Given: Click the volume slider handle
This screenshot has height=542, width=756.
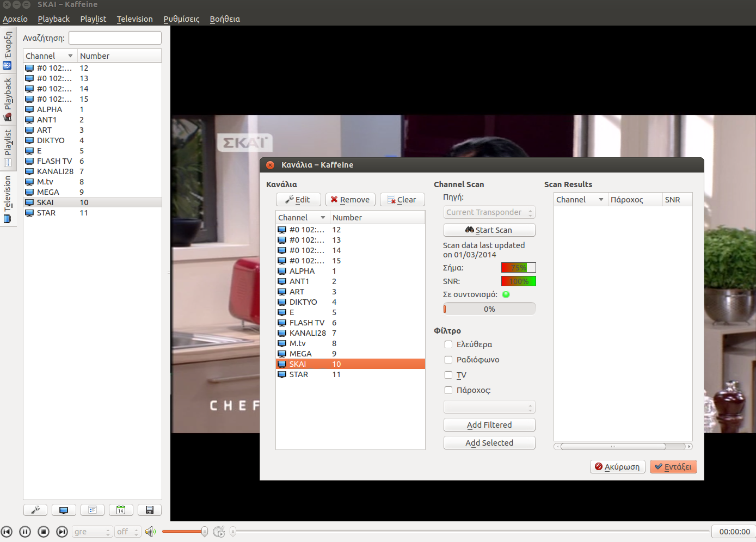Looking at the screenshot, I should [204, 532].
